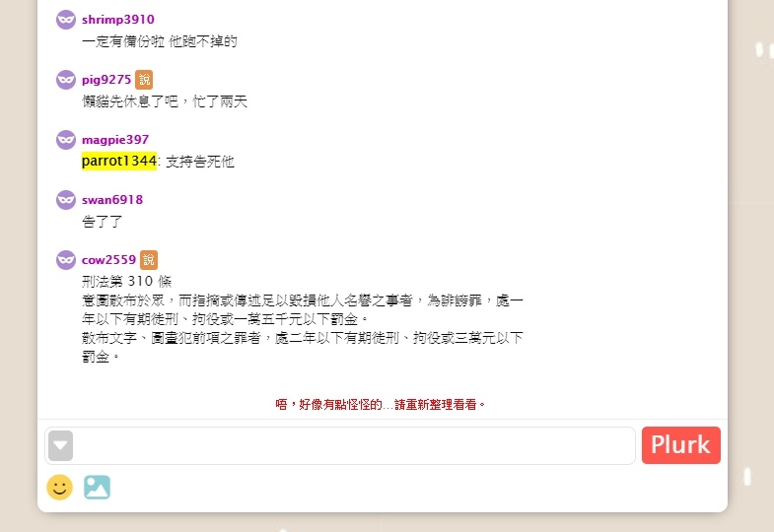Click the highlighted parrot1344 mention
This screenshot has height=532, width=774.
[x=119, y=162]
